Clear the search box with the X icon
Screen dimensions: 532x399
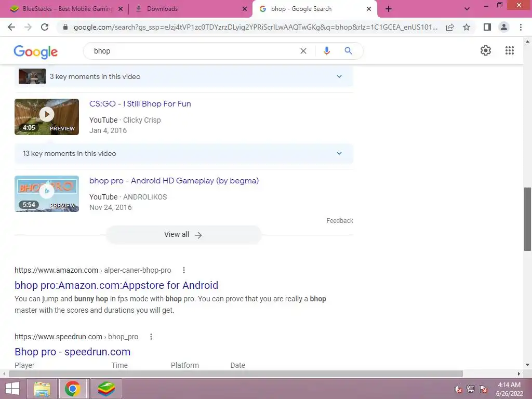click(303, 51)
